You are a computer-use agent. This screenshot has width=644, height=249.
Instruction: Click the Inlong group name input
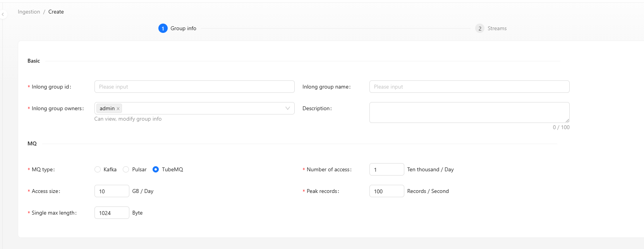pyautogui.click(x=469, y=87)
